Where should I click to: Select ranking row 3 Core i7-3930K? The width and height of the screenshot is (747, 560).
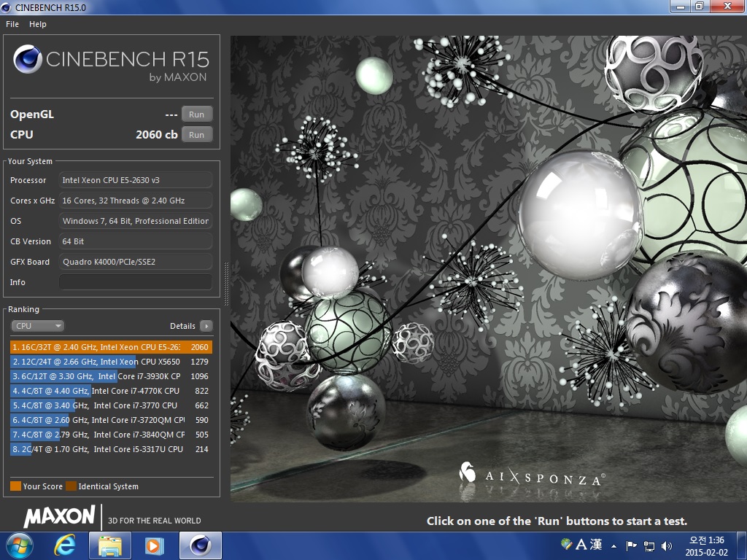point(111,376)
